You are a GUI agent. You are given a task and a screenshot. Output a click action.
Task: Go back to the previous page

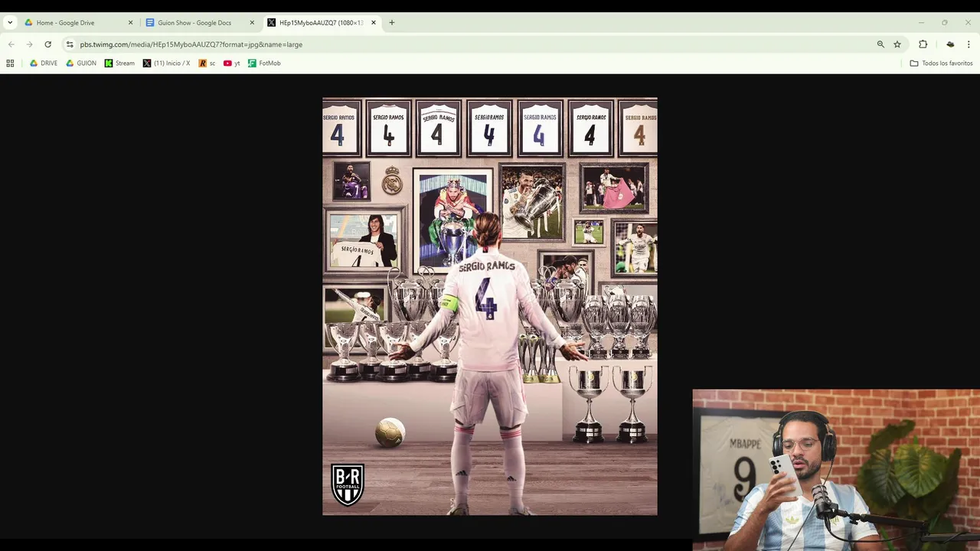pos(11,44)
